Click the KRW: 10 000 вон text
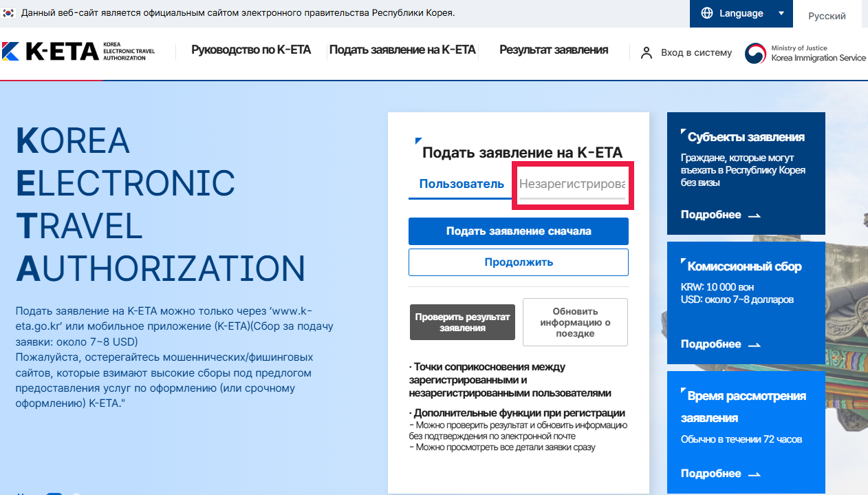The image size is (868, 495). 717,286
